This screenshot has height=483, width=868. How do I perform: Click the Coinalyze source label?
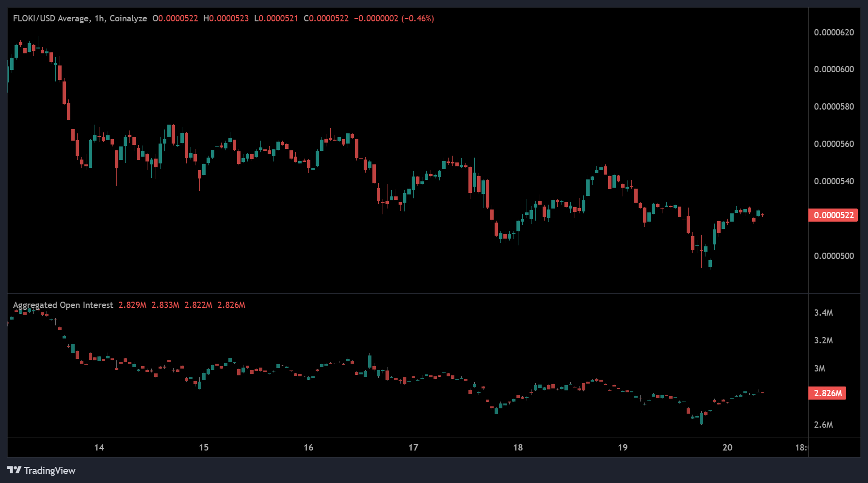tap(128, 18)
